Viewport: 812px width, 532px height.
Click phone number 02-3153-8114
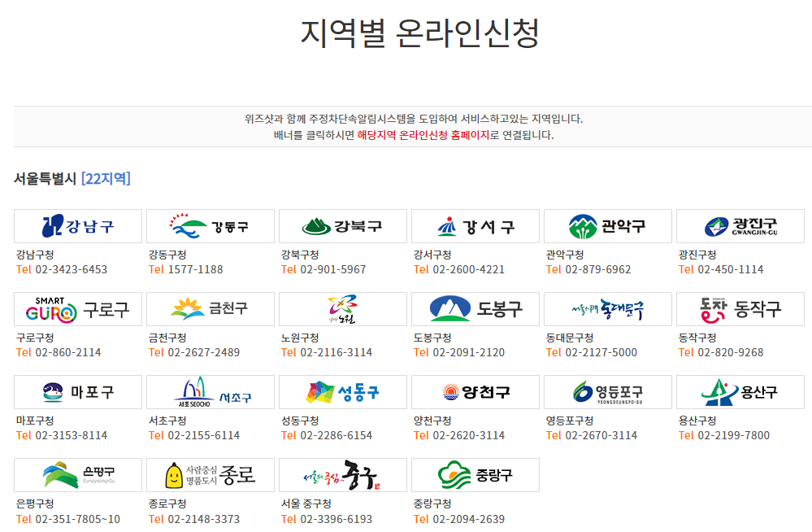[71, 435]
